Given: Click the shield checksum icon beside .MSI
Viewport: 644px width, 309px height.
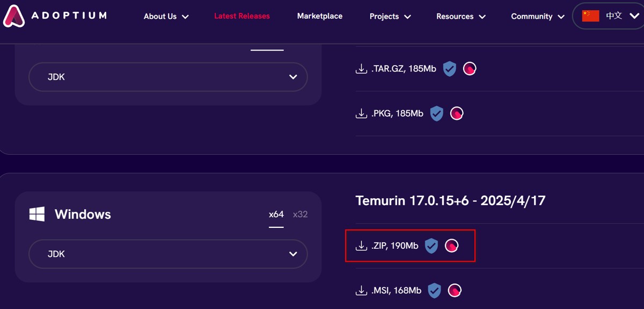Looking at the screenshot, I should point(435,290).
